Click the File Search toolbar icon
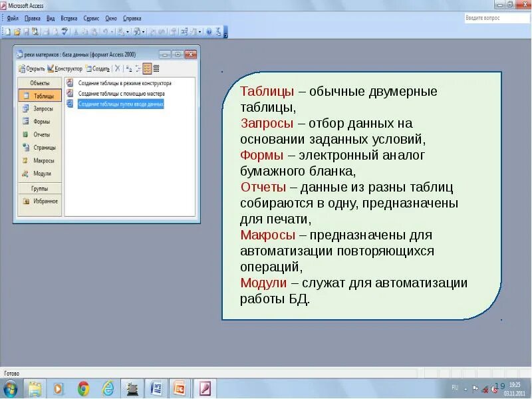Image resolution: width=532 pixels, height=399 pixels. [x=35, y=32]
